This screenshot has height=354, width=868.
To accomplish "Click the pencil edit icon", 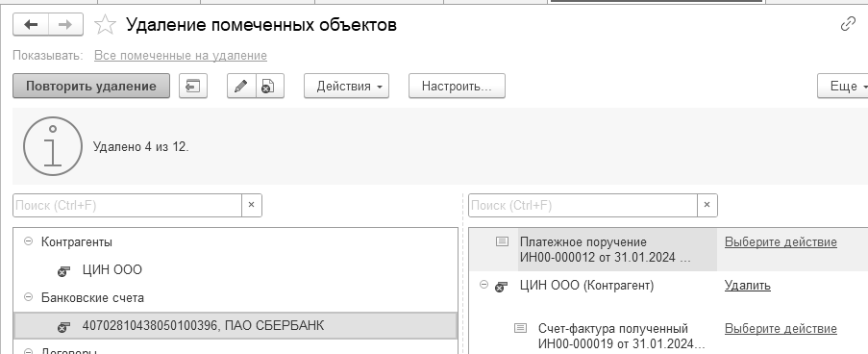I will click(241, 86).
